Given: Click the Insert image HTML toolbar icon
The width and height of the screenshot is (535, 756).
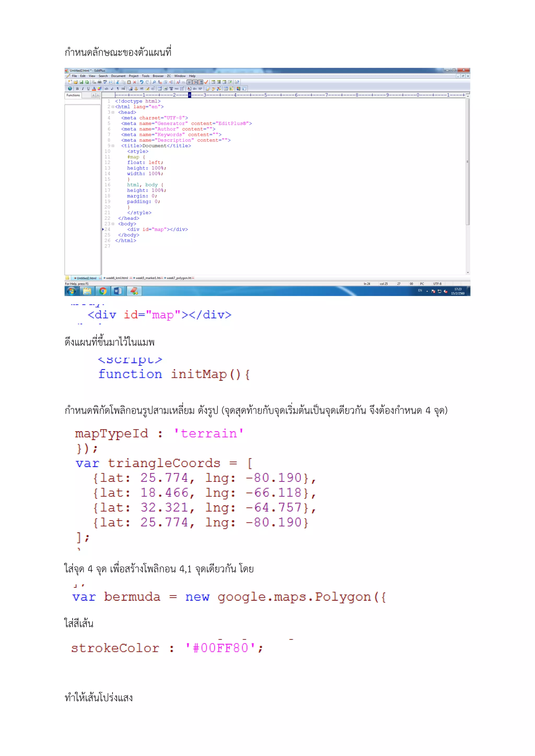Looking at the screenshot, I should click(130, 89).
